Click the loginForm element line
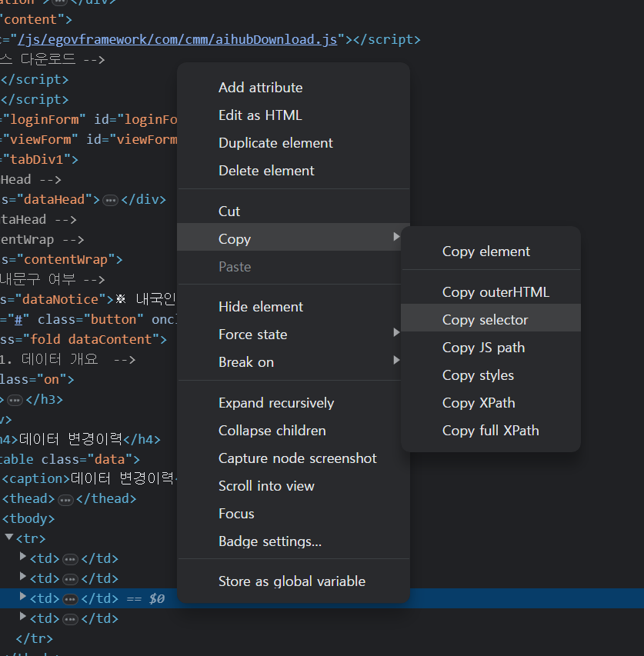 88,119
